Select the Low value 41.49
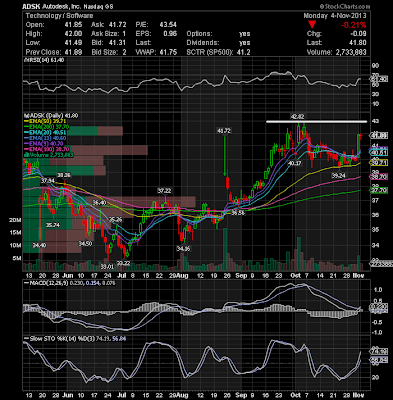393x400 pixels. click(74, 43)
